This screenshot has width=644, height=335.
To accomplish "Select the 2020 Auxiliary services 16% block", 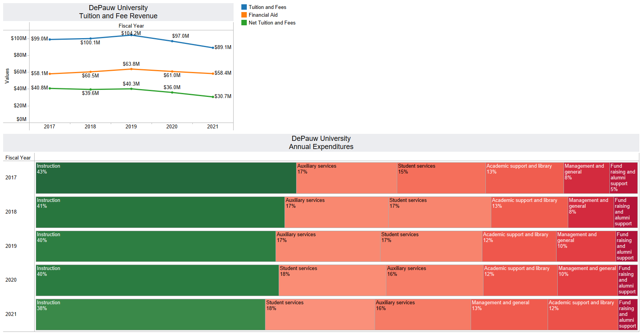I will coord(435,280).
